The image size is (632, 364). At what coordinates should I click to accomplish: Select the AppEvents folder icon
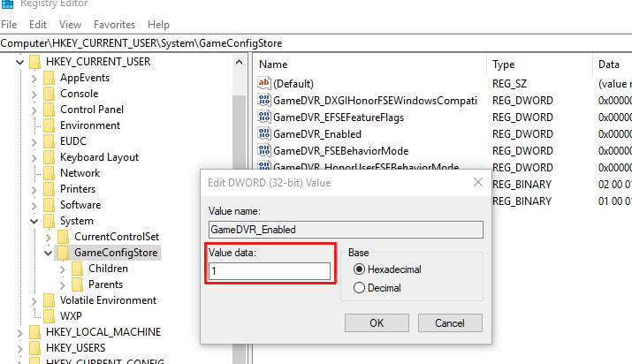click(49, 78)
